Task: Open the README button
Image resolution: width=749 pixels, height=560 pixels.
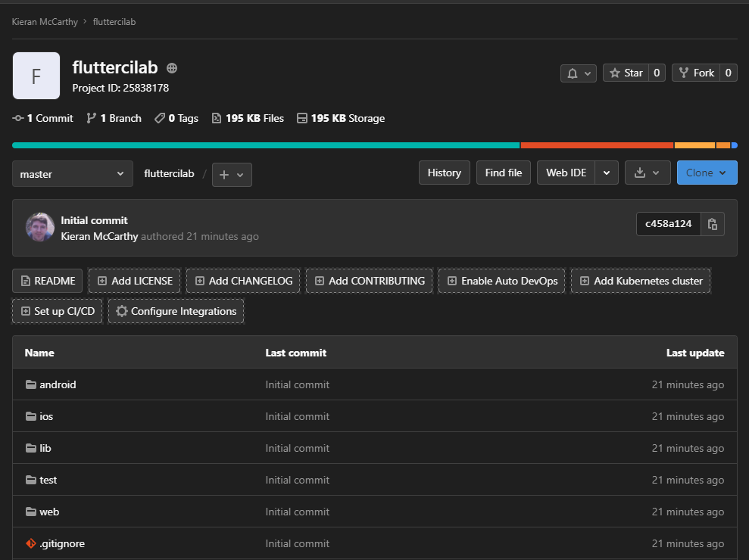Action: 47,282
